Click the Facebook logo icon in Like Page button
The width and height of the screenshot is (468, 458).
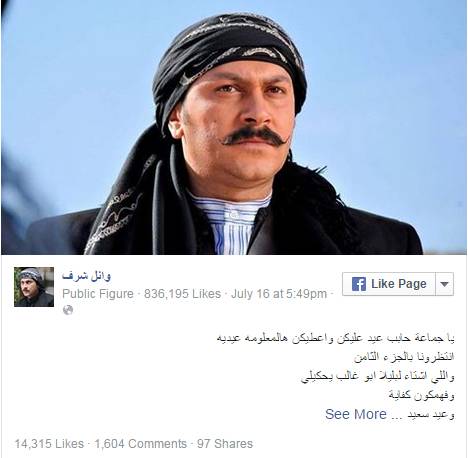click(359, 284)
